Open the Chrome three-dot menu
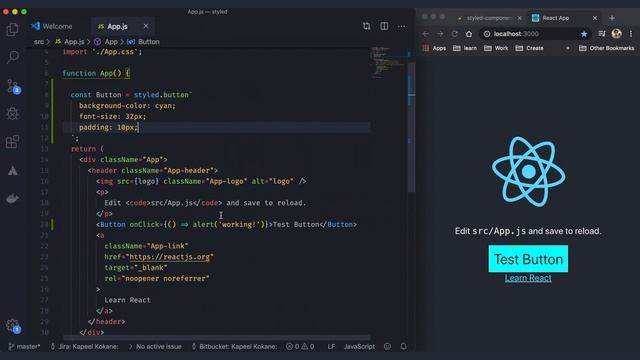640x360 pixels. [631, 34]
